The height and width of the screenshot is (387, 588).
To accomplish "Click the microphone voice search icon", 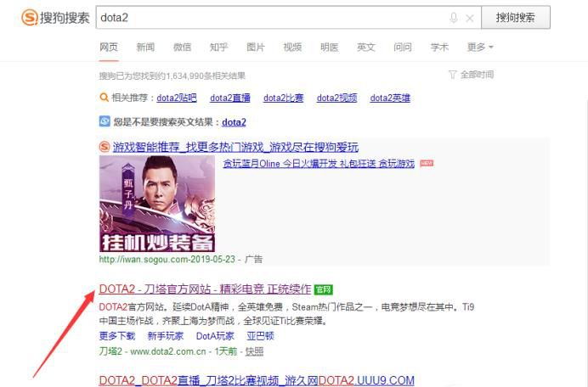I will tap(454, 18).
